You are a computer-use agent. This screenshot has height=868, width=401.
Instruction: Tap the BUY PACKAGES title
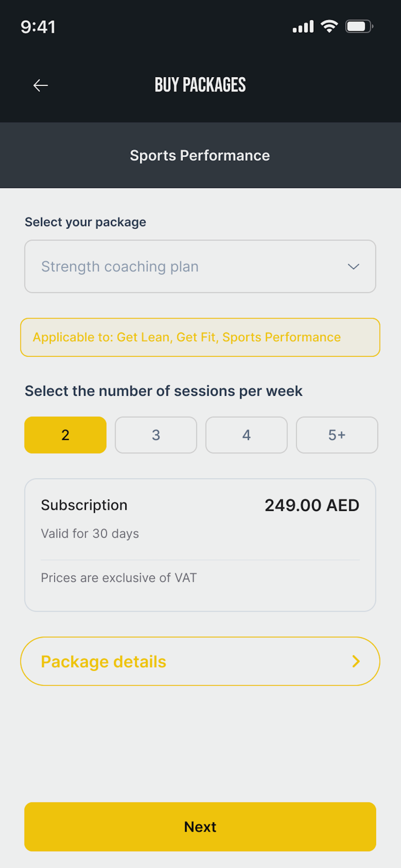pos(200,85)
